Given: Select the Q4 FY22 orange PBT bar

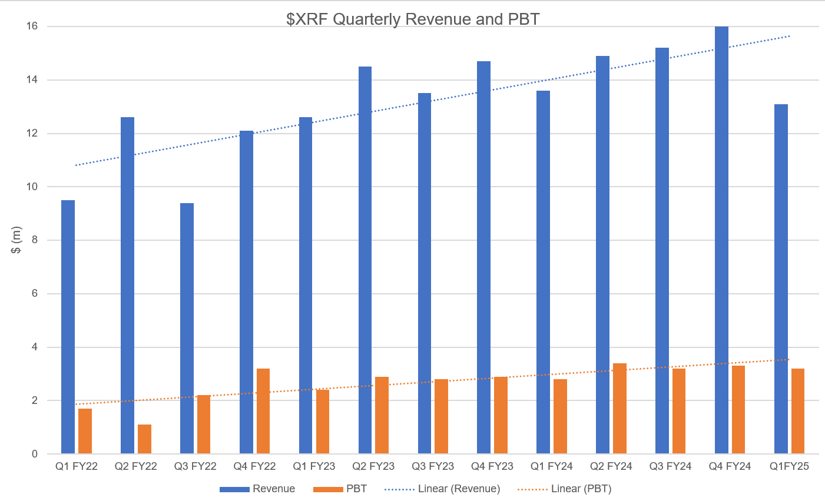Looking at the screenshot, I should click(x=263, y=411).
